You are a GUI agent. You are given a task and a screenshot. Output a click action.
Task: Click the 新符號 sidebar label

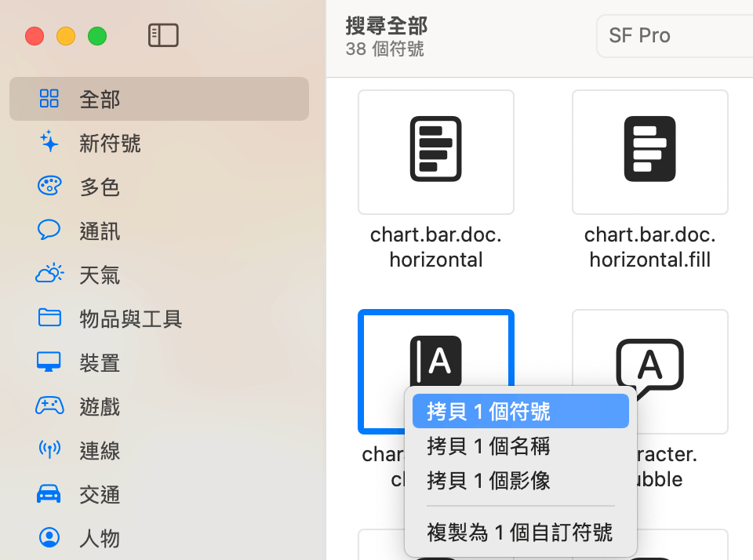110,144
